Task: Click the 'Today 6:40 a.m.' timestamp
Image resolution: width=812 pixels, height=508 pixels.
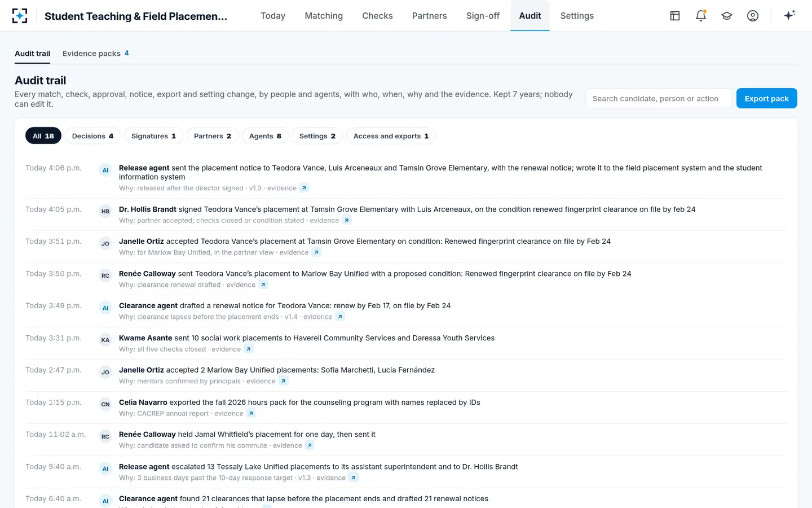Action: click(x=53, y=499)
